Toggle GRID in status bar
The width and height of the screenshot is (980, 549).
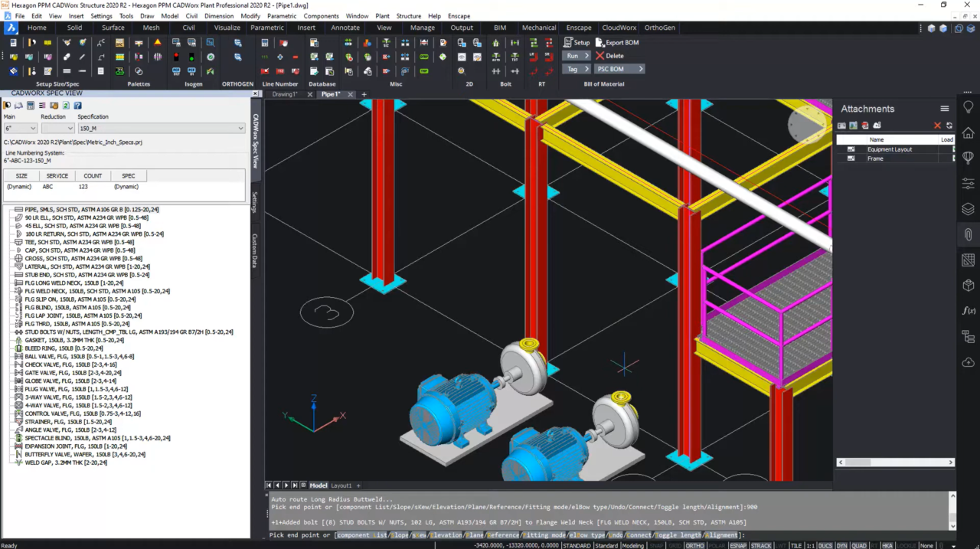pos(675,546)
